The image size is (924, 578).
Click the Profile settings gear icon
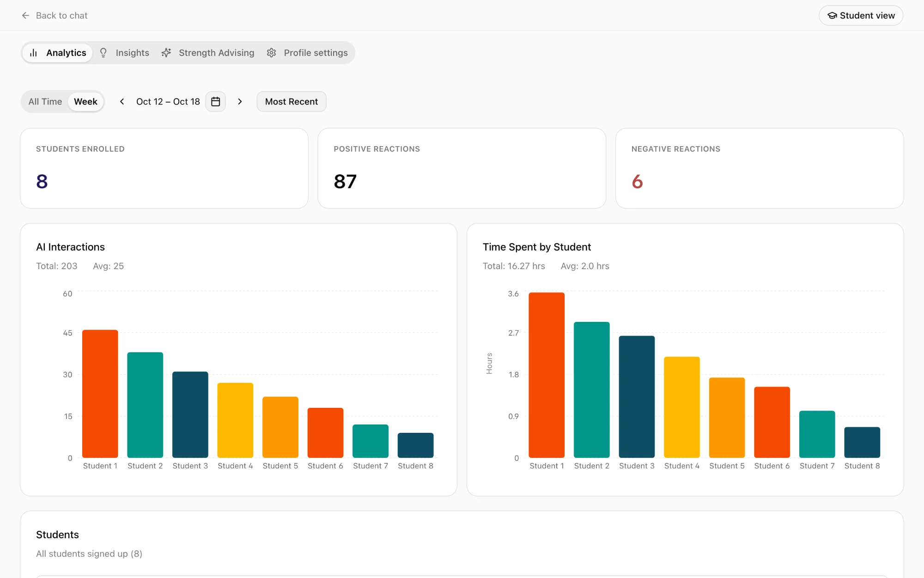[x=272, y=53]
